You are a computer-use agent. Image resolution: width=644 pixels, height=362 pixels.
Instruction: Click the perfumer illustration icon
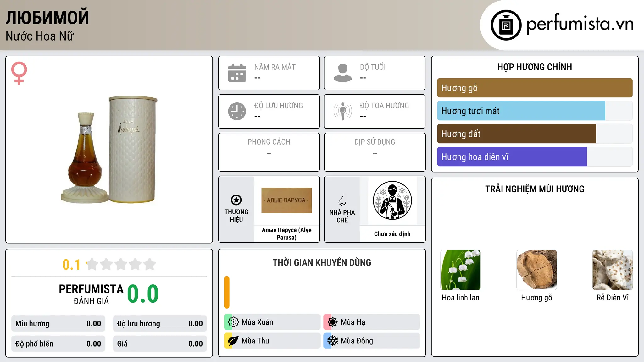[392, 200]
